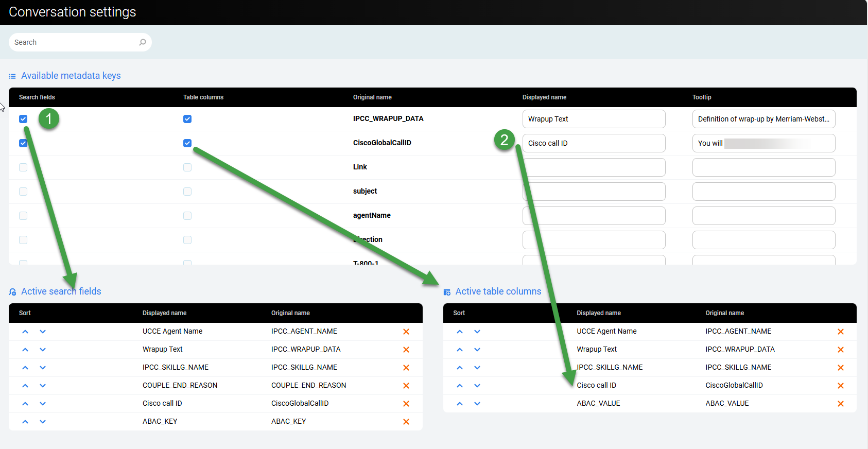The width and height of the screenshot is (868, 449).
Task: Click the search magnifier icon
Action: coord(143,42)
